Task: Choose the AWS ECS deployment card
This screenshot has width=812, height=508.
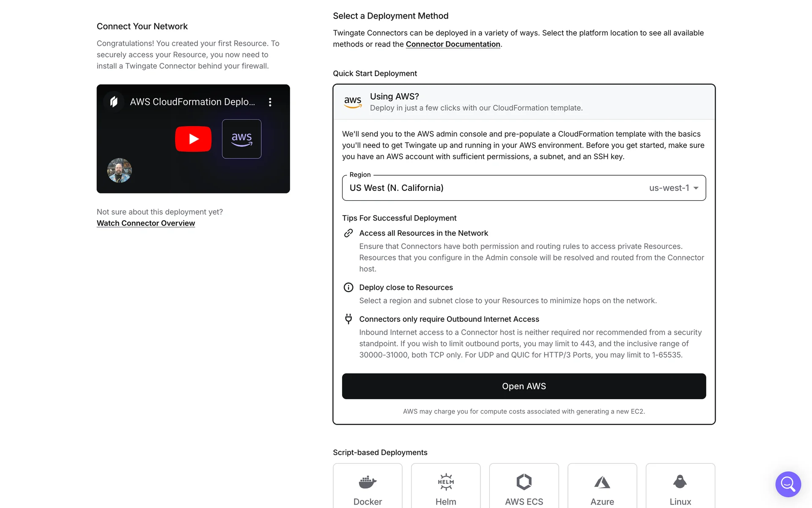Action: click(x=524, y=487)
